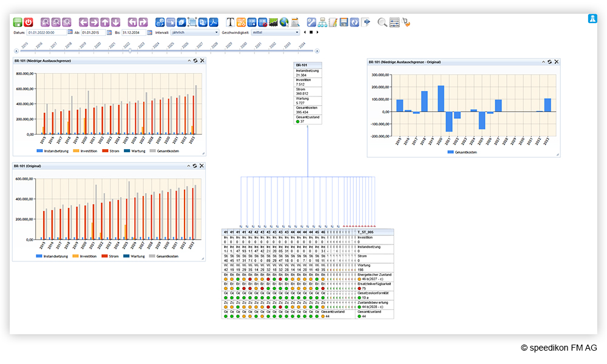Image resolution: width=607 pixels, height=364 pixels.
Task: Select the Text tool icon
Action: tap(230, 22)
